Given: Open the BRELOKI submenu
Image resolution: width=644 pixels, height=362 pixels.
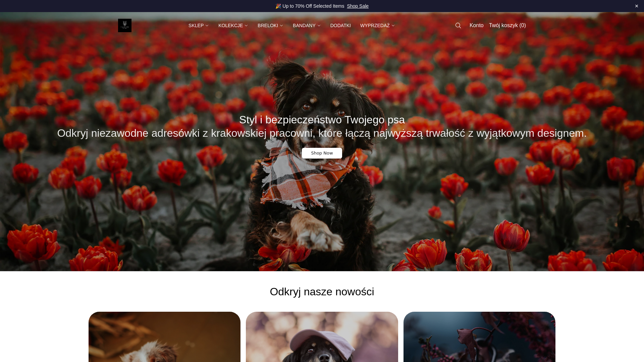Looking at the screenshot, I should pos(270,25).
